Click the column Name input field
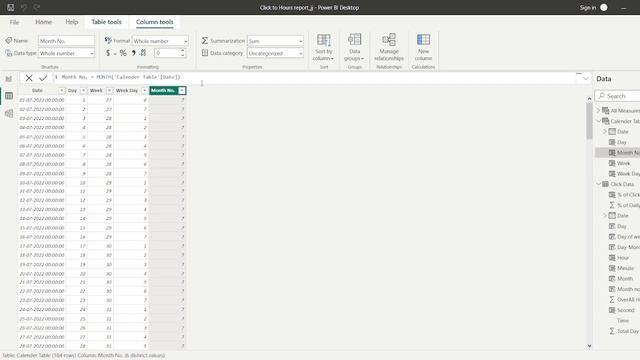 (67, 41)
